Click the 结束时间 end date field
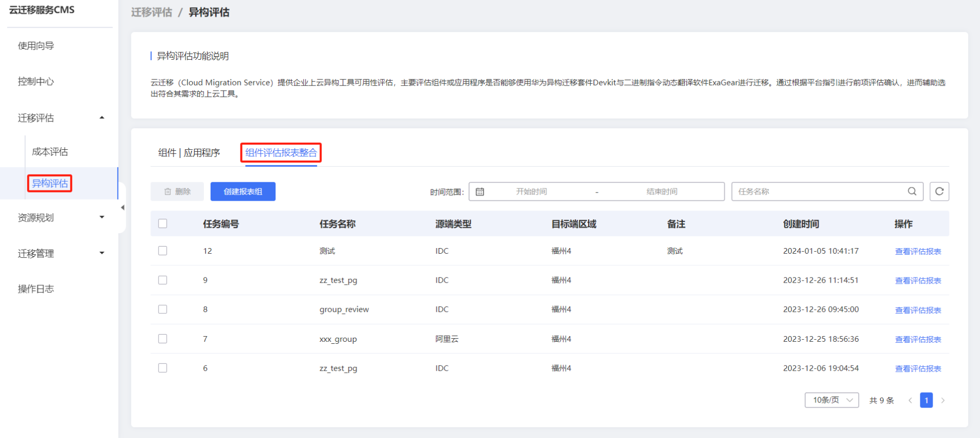The image size is (980, 438). point(662,191)
